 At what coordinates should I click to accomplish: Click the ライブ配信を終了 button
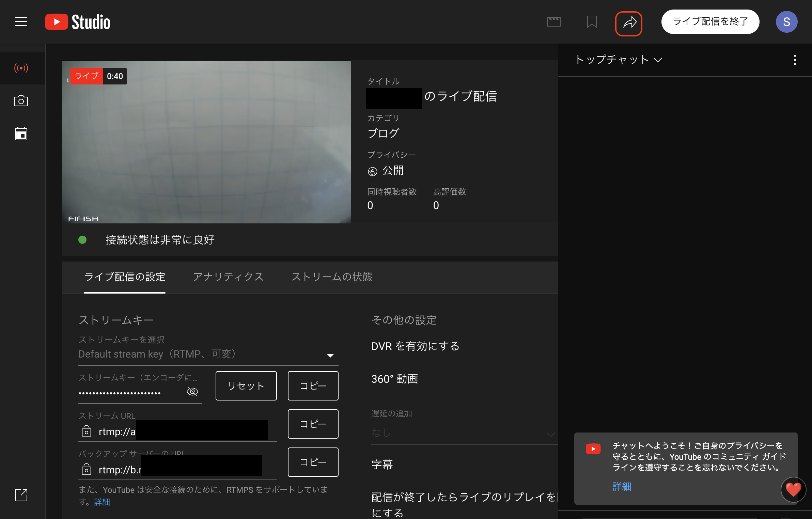[x=710, y=22]
